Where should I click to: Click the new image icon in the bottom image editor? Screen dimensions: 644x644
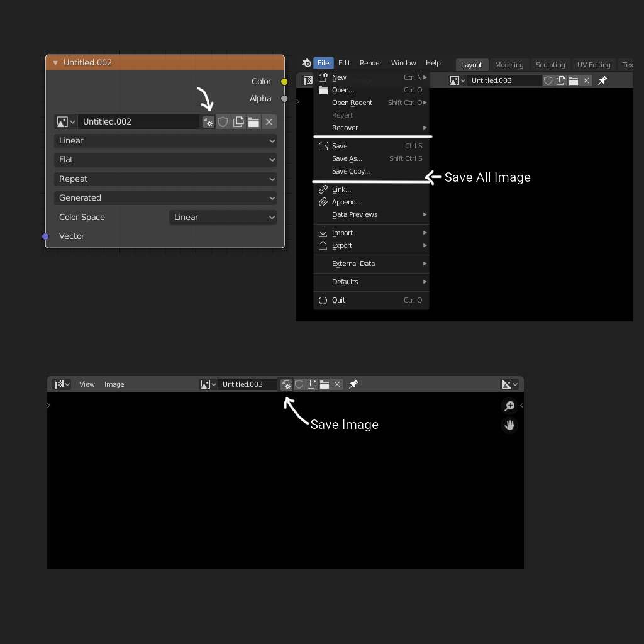[312, 384]
